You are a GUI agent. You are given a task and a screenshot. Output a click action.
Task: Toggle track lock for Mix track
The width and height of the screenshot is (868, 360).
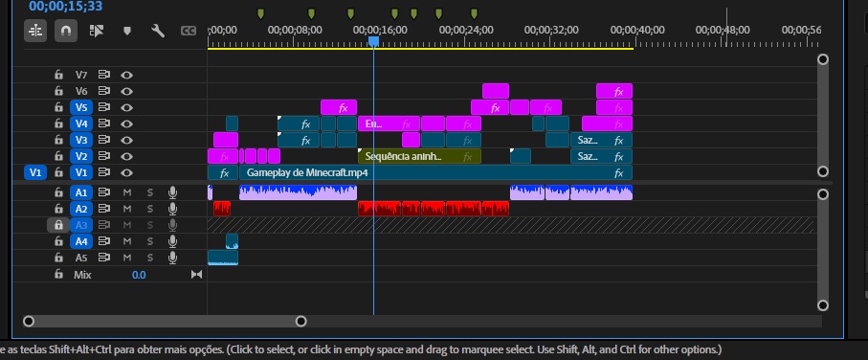click(x=58, y=274)
